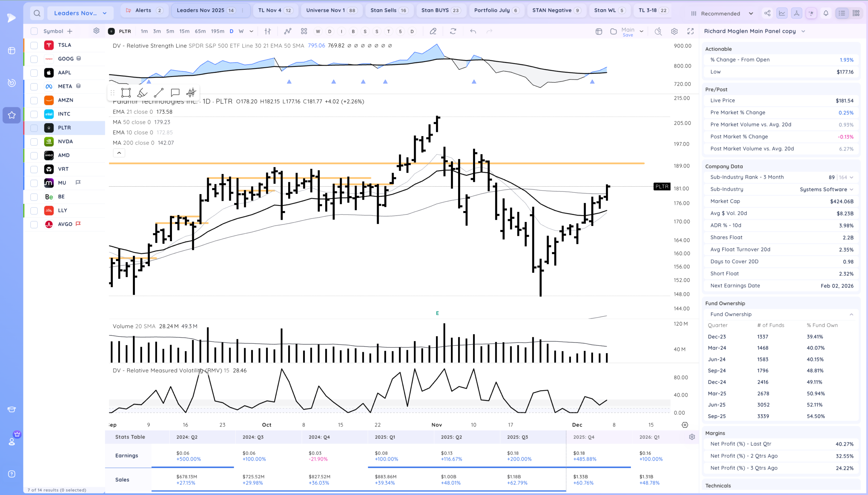Select AMD in the watchlist
The width and height of the screenshot is (868, 495).
click(x=64, y=155)
